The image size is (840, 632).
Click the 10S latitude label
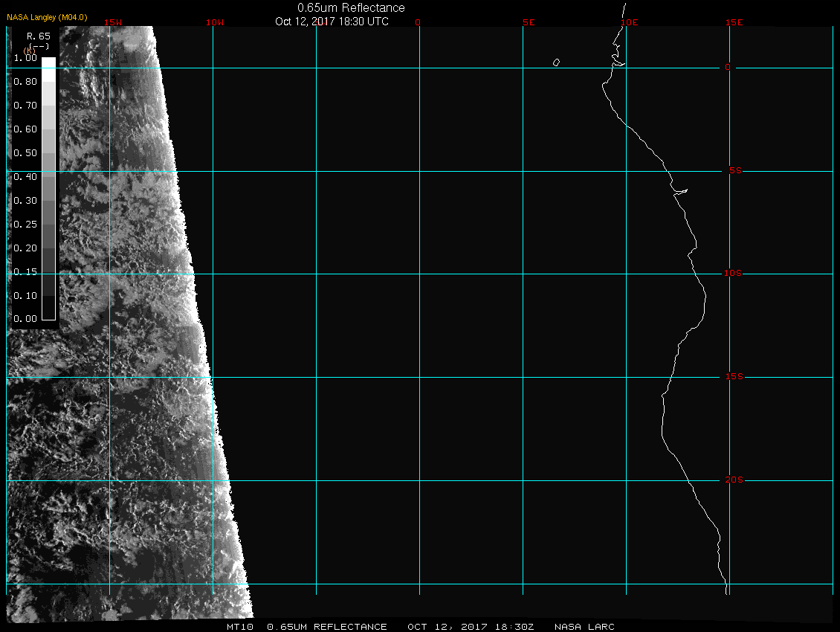(733, 274)
